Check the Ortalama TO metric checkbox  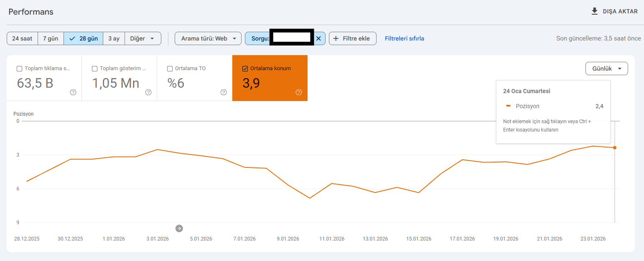[170, 68]
